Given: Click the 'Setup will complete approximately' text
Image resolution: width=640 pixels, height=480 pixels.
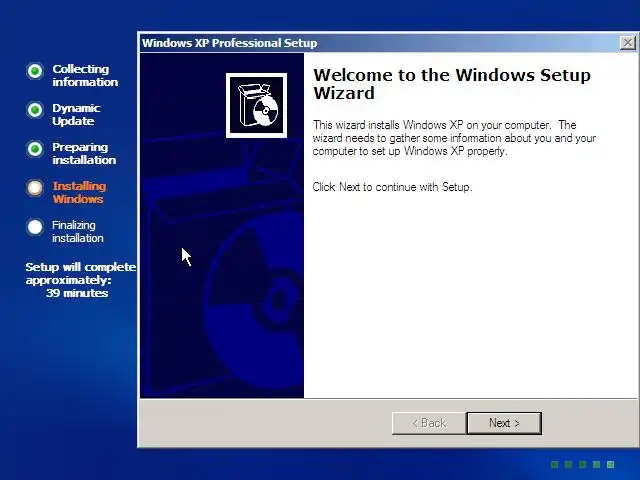Looking at the screenshot, I should coord(80,273).
